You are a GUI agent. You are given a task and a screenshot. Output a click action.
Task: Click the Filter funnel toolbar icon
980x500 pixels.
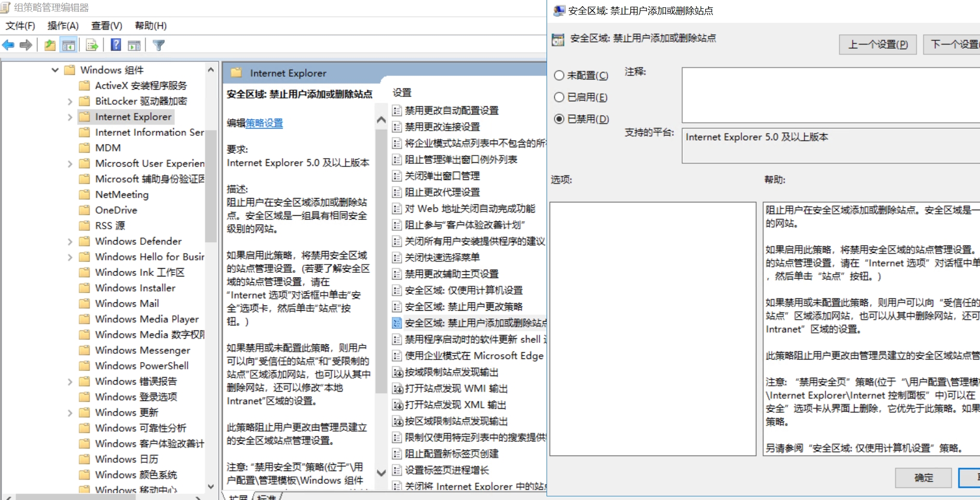click(x=159, y=45)
